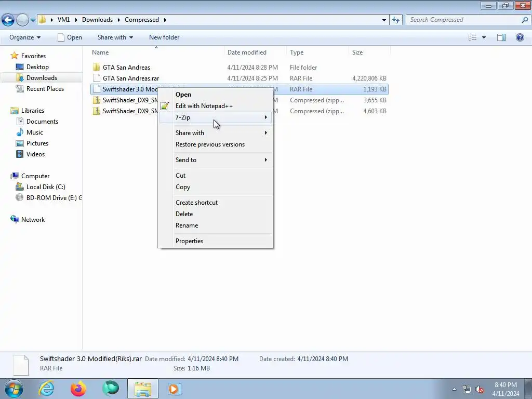Viewport: 532px width, 399px height.
Task: Click the New folder button
Action: pyautogui.click(x=164, y=37)
